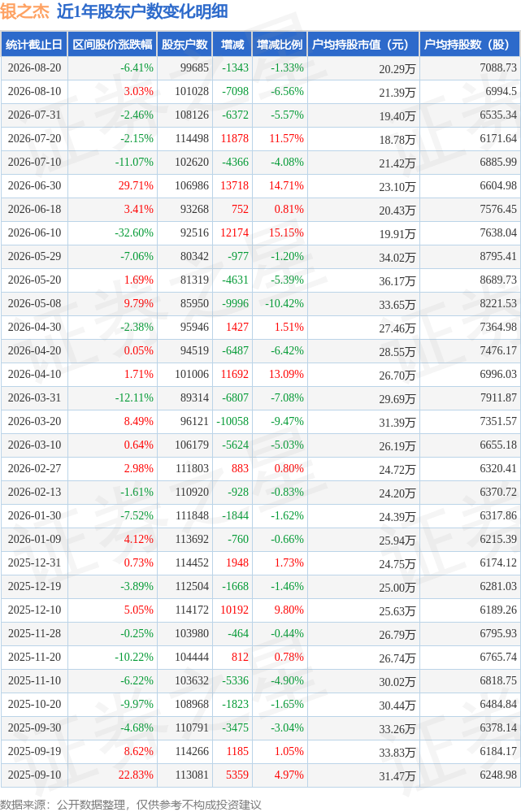The height and width of the screenshot is (812, 521).
Task: Select the 银之杰 stock name in title
Action: click(x=24, y=11)
